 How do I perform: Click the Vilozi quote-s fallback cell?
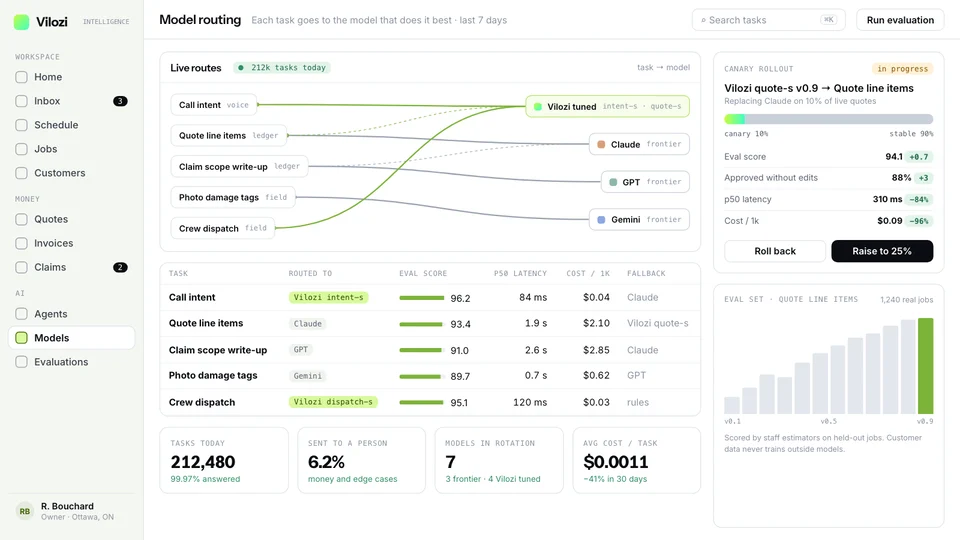point(658,323)
